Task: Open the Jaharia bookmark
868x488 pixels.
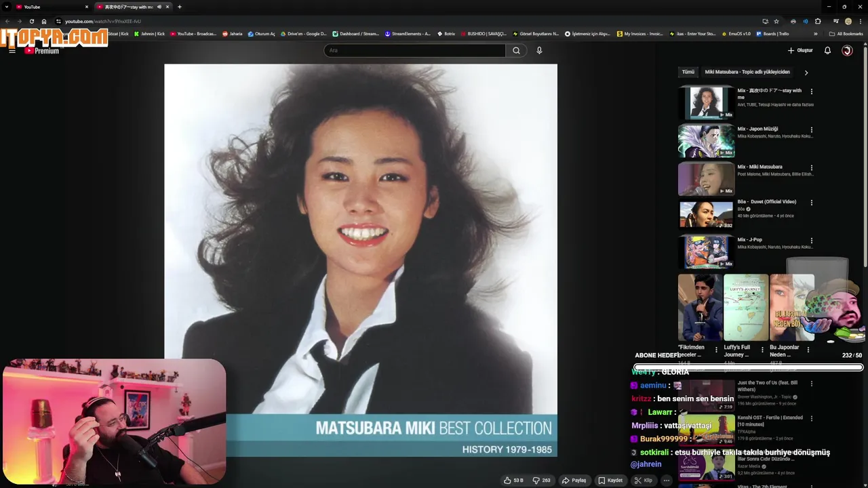Action: point(233,33)
